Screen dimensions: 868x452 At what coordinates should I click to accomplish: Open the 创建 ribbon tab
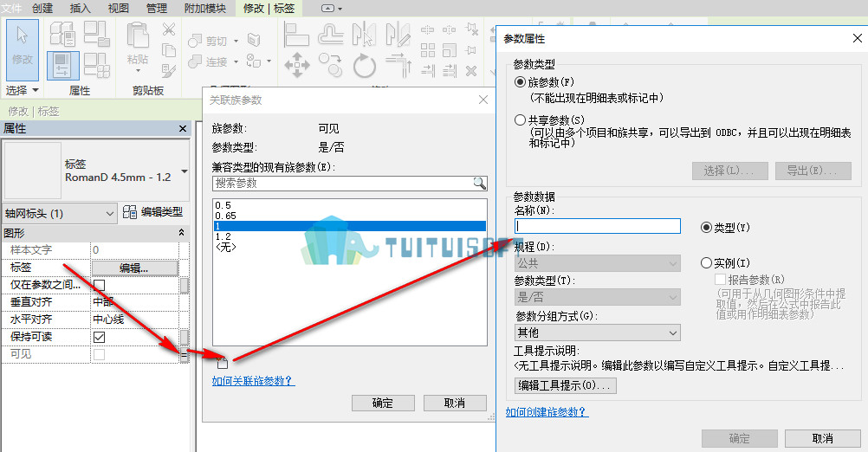[x=42, y=9]
